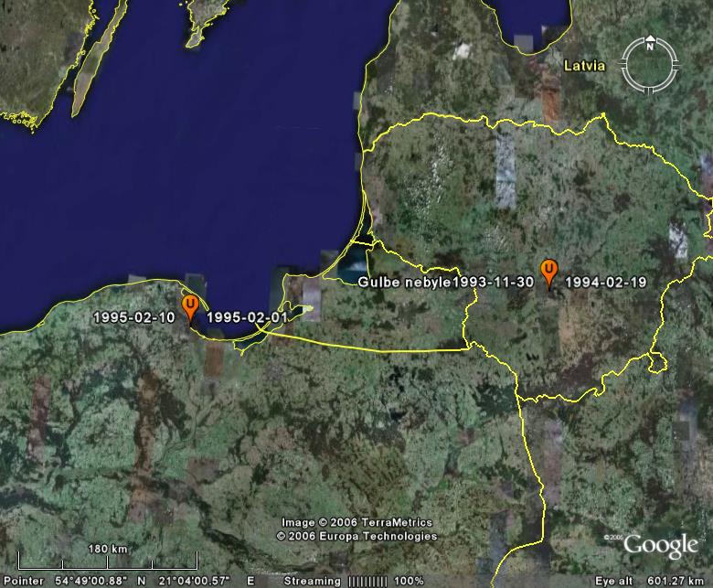
Task: Click the Eye alt 601.27 km readout
Action: (x=652, y=581)
